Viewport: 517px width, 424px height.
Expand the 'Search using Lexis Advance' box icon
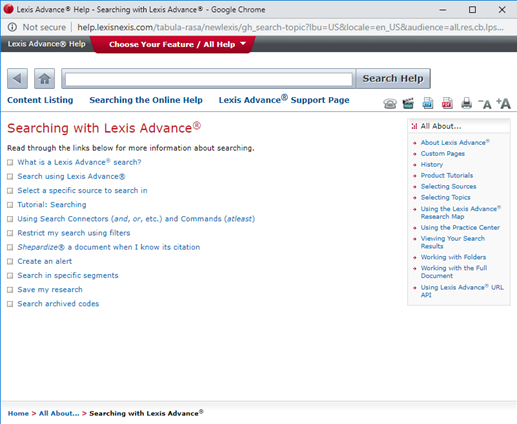[x=10, y=177]
